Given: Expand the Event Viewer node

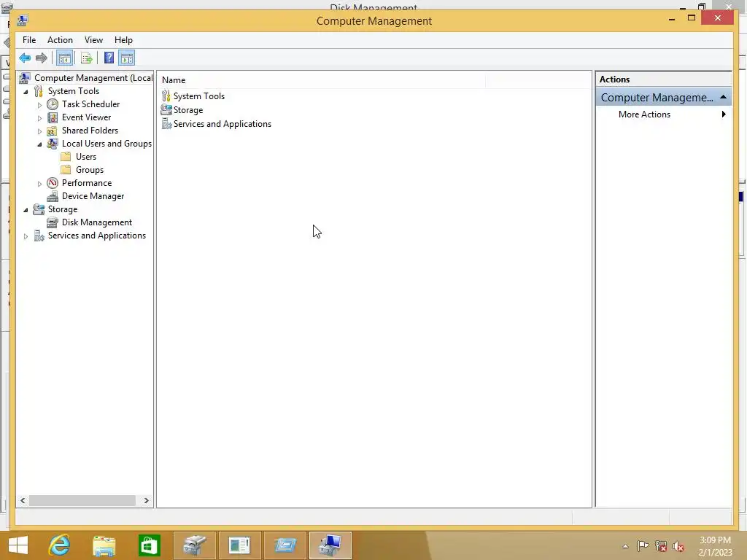Looking at the screenshot, I should [x=39, y=117].
